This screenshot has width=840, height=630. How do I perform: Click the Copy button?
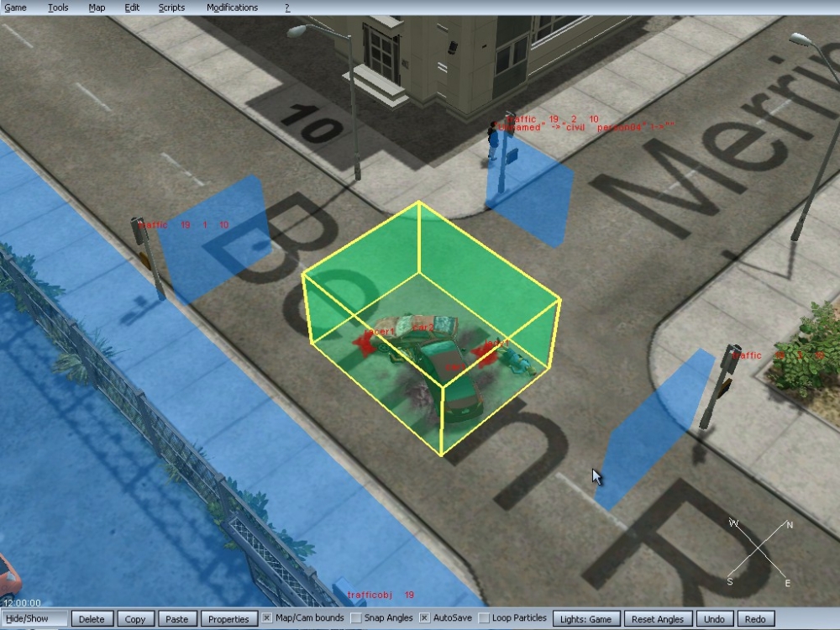pyautogui.click(x=135, y=619)
